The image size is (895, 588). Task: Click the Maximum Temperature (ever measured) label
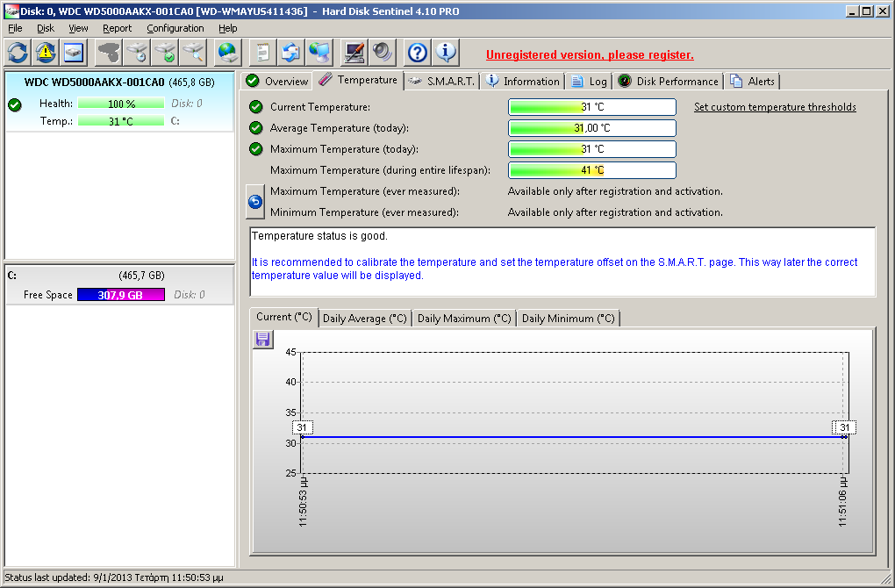365,191
